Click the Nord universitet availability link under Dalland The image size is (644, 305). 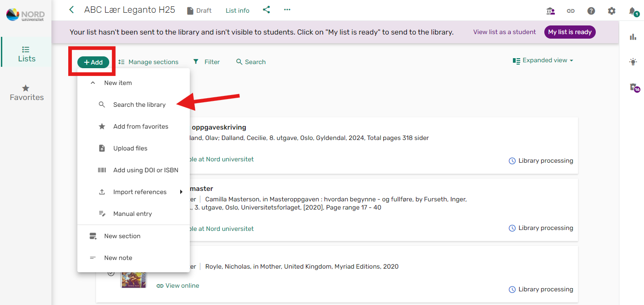click(222, 159)
